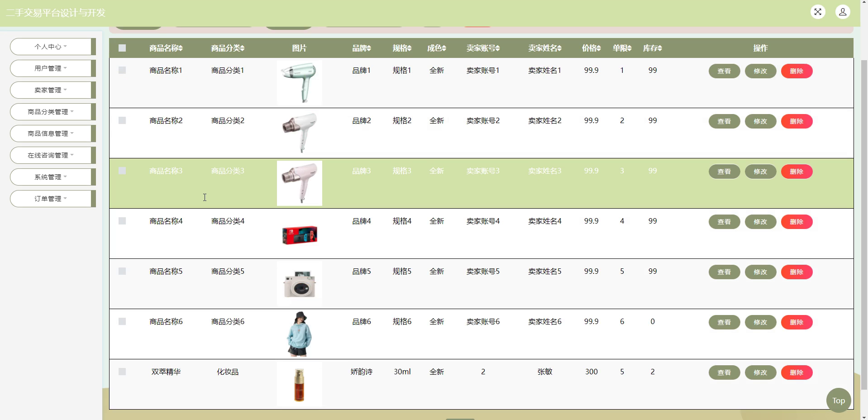The height and width of the screenshot is (420, 868).
Task: Select the 30ml specification cell
Action: click(x=402, y=372)
